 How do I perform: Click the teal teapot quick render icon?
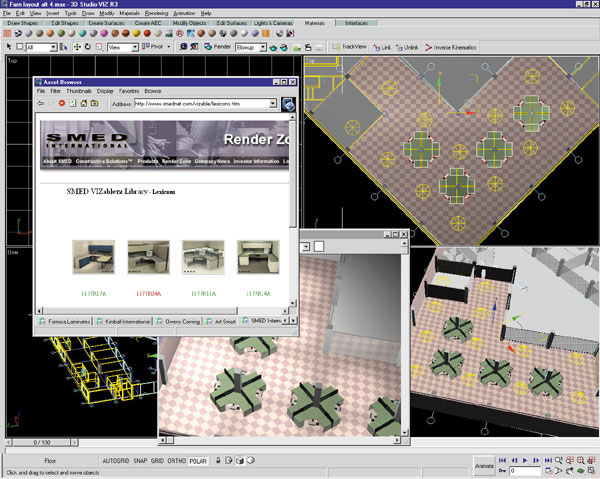(x=273, y=47)
